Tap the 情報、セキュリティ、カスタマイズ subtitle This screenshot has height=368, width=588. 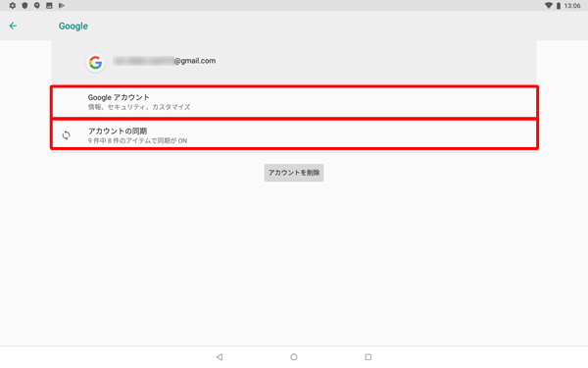point(139,107)
